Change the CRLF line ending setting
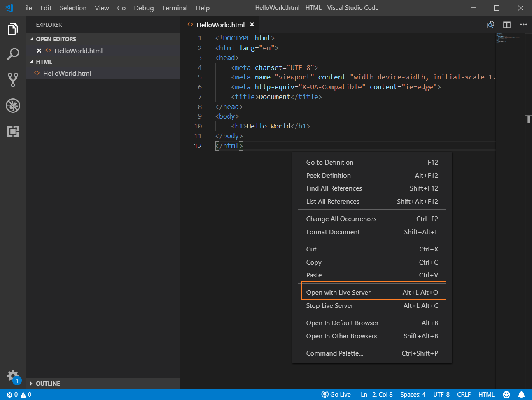The height and width of the screenshot is (400, 532). (x=464, y=395)
